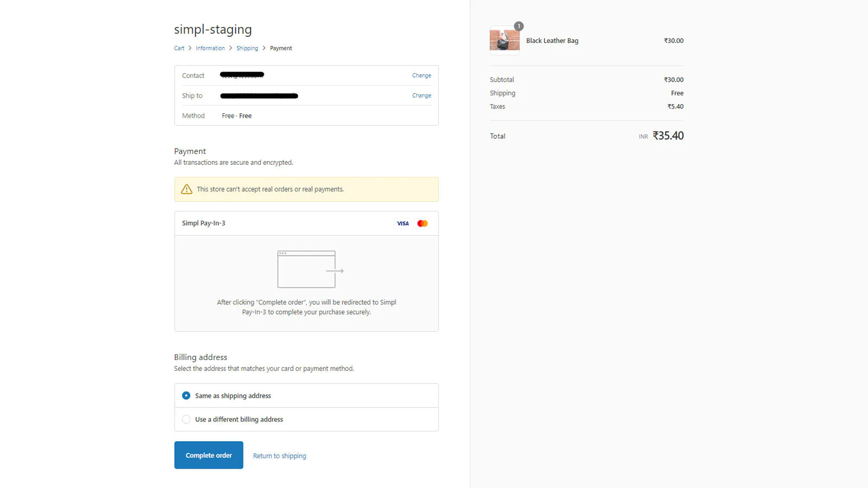
Task: Select the Simpl Pay-In-3 payment method
Action: [307, 223]
